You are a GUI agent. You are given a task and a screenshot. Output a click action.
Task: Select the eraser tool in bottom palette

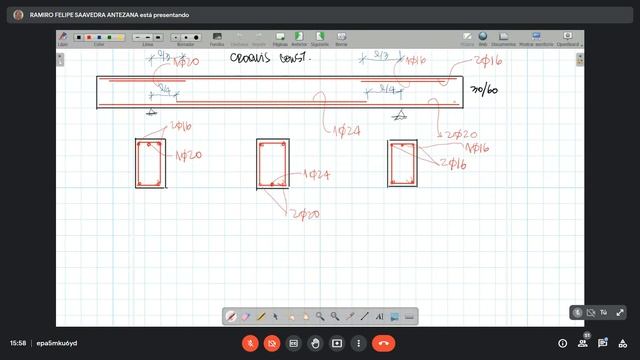coord(246,316)
